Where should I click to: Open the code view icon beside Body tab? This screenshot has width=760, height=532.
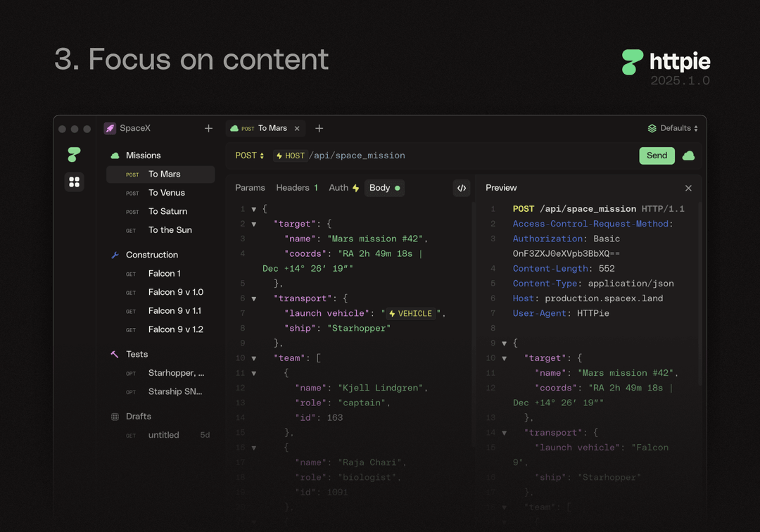(x=462, y=188)
